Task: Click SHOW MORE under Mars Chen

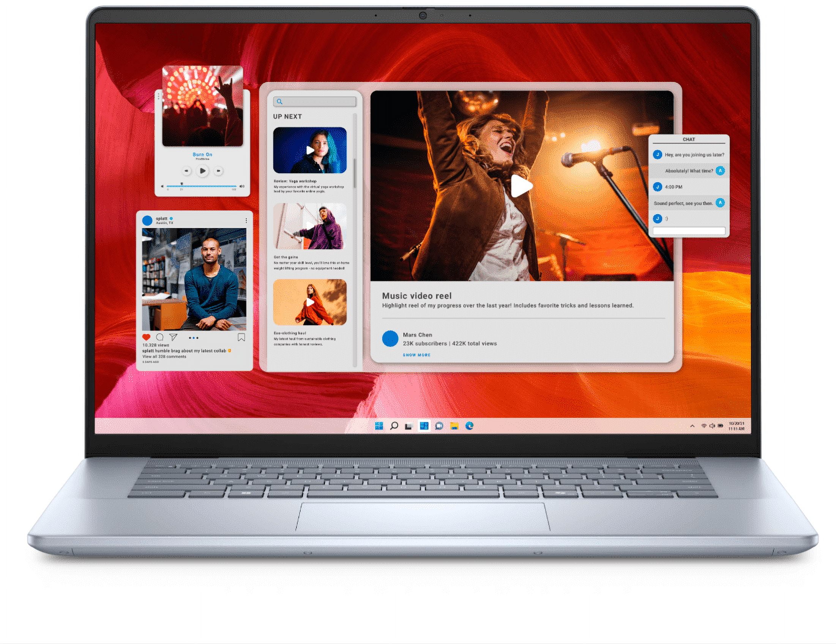Action: pos(416,355)
